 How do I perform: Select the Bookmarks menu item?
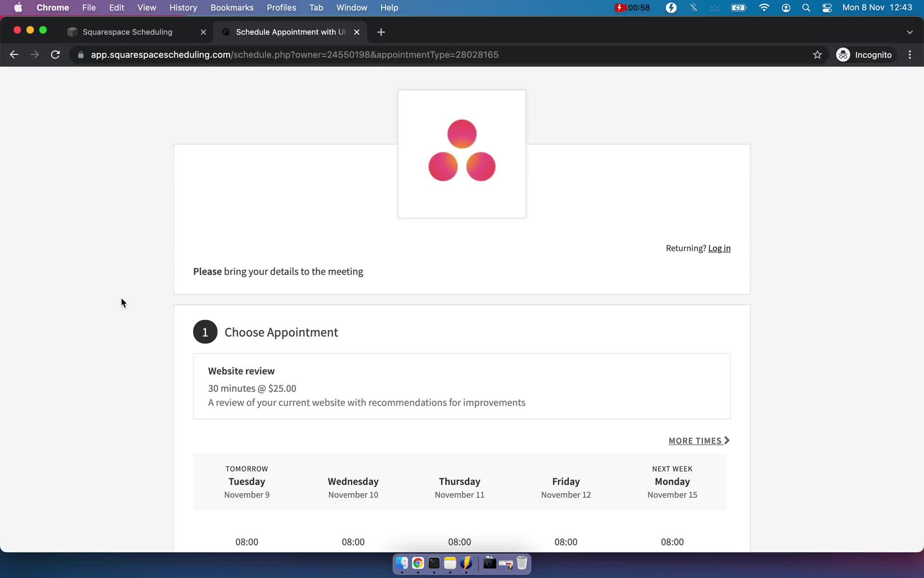[x=232, y=7]
